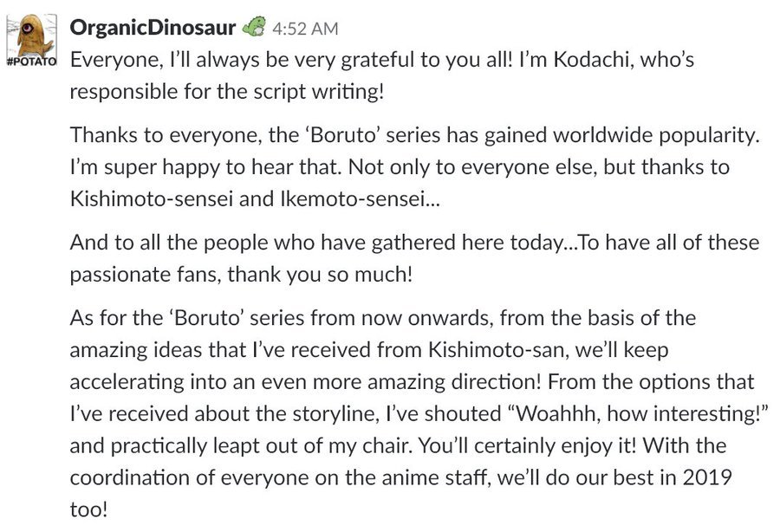The height and width of the screenshot is (532, 780).
Task: Click the green dinosaur status emoji
Action: click(x=254, y=27)
